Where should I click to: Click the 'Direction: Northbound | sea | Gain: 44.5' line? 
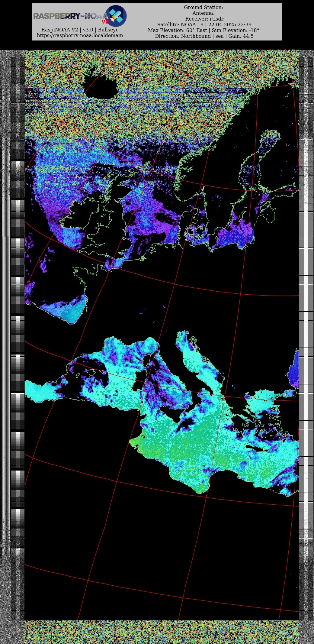pyautogui.click(x=204, y=36)
